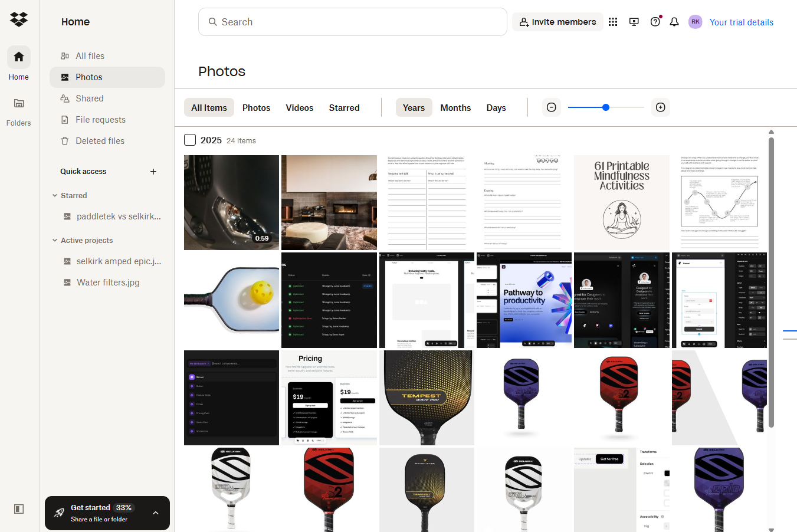The height and width of the screenshot is (532, 797).
Task: Open File requests in sidebar
Action: click(x=107, y=120)
